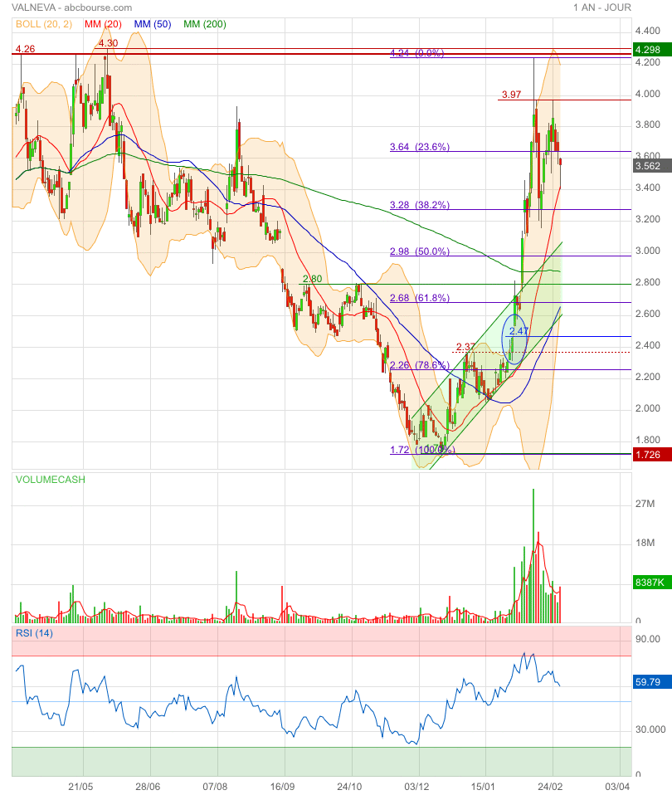Screen dimensions: 672x795
Task: Click the '1.72 (100.0%)' Fibonacci label
Action: 422,449
